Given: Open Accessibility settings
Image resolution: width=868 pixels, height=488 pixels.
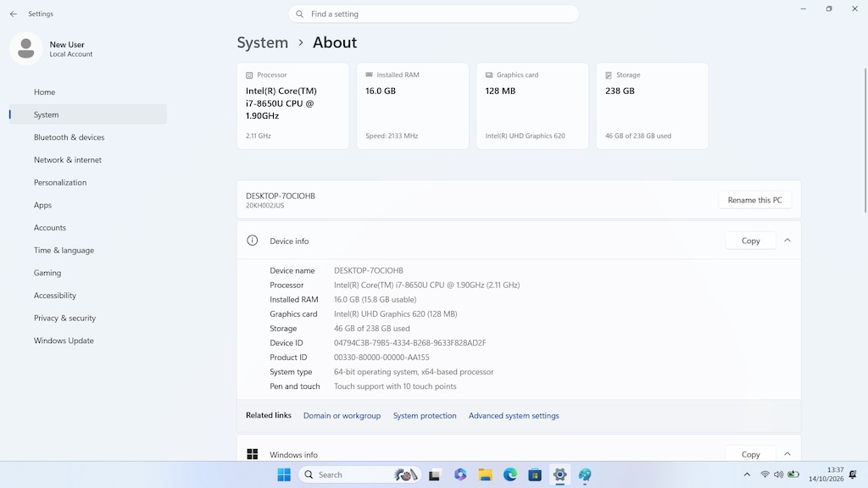Looking at the screenshot, I should (x=88, y=296).
